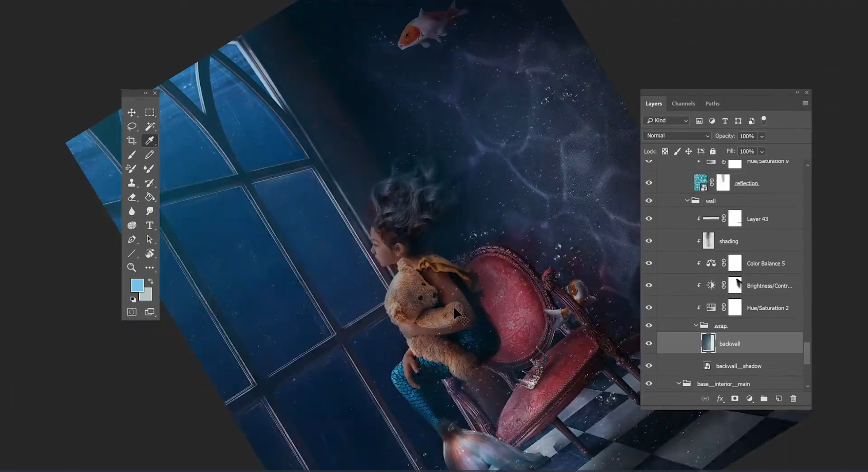Choose the Lasso tool
Screen dimensions: 868x472
(x=132, y=126)
